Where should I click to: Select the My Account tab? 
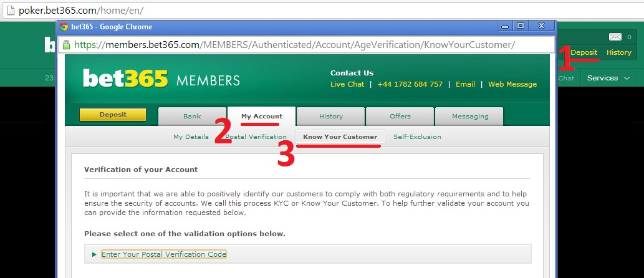[262, 116]
